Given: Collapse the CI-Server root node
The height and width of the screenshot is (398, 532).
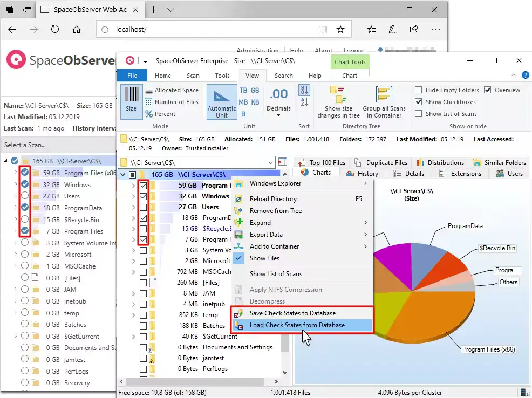Looking at the screenshot, I should [122, 174].
